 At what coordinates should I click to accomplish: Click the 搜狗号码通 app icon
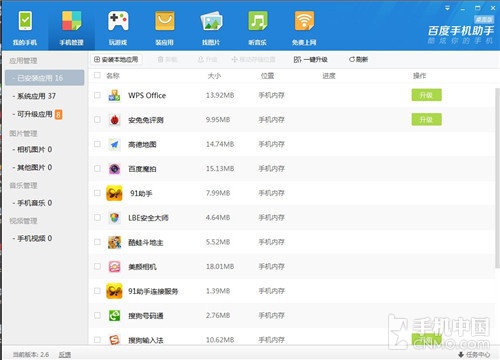[114, 315]
